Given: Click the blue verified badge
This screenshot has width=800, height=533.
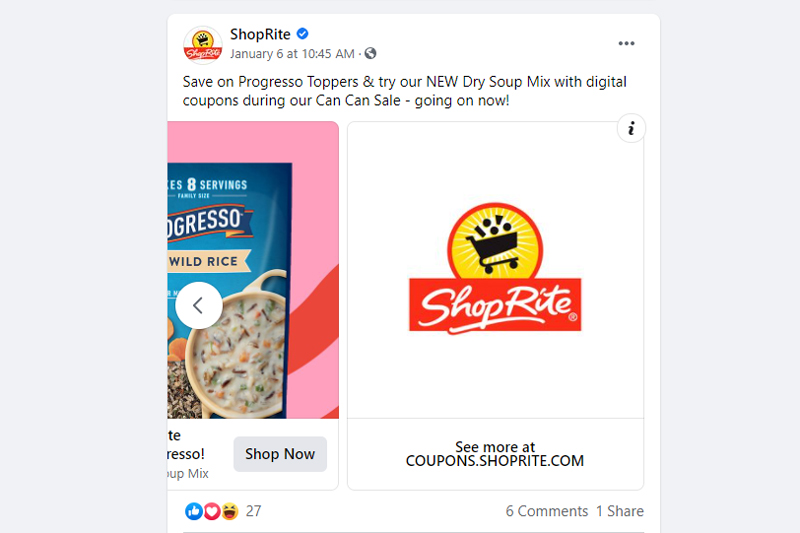Looking at the screenshot, I should tap(303, 34).
